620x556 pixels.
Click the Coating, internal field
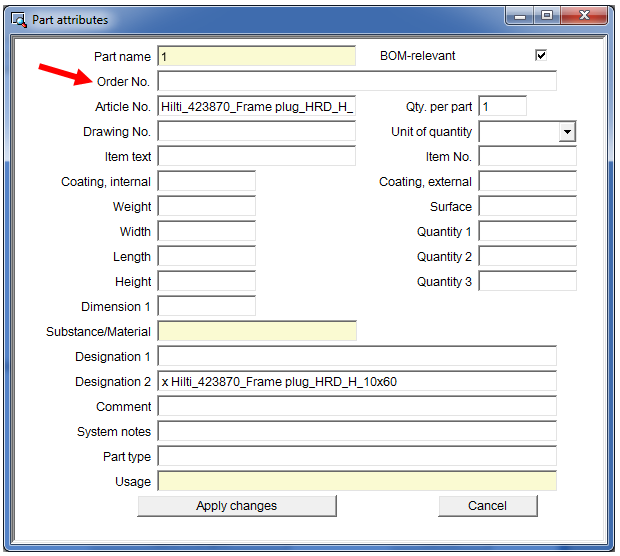(x=207, y=181)
